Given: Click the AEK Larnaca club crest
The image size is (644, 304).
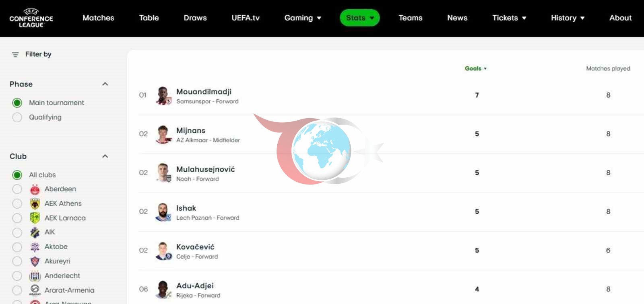Looking at the screenshot, I should pos(35,218).
